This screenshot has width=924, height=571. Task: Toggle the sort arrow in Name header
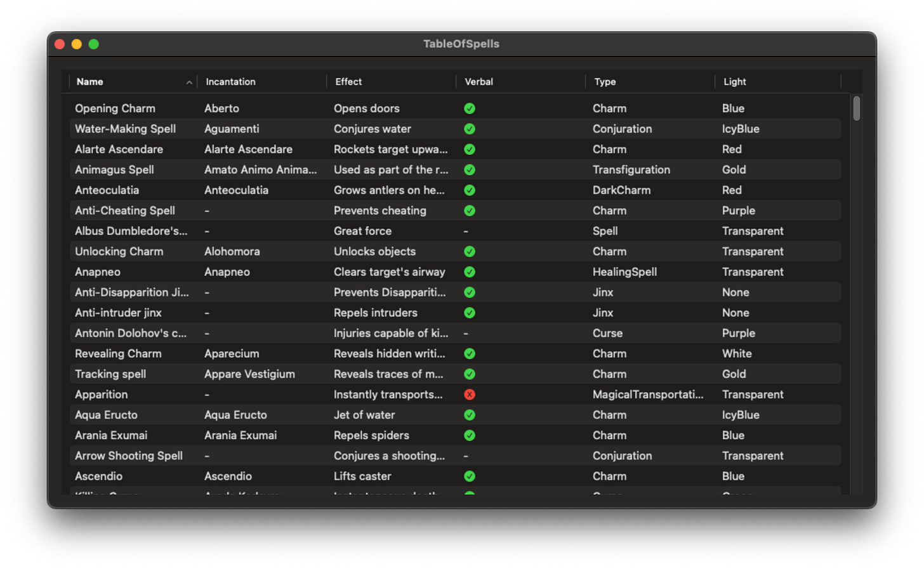[189, 82]
